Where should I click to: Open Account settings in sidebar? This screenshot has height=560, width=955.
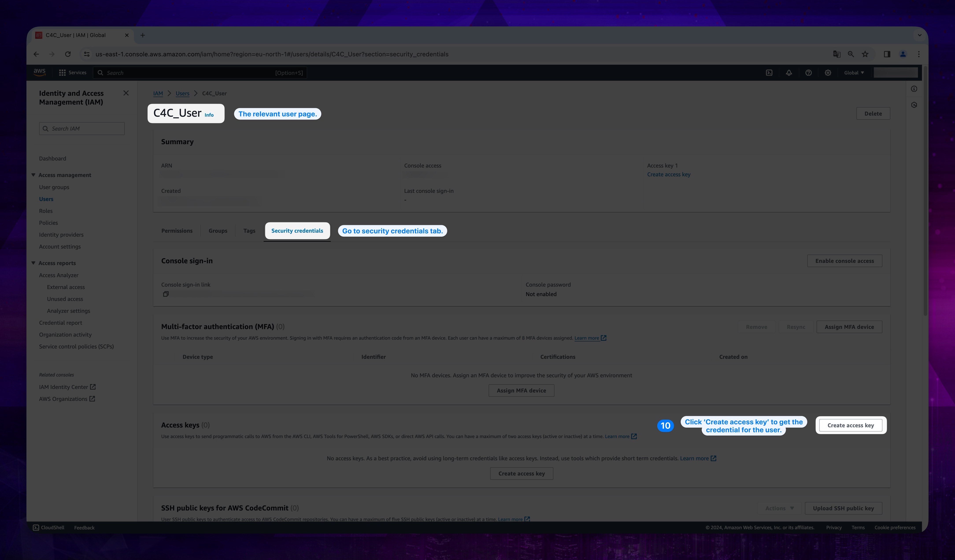[60, 247]
